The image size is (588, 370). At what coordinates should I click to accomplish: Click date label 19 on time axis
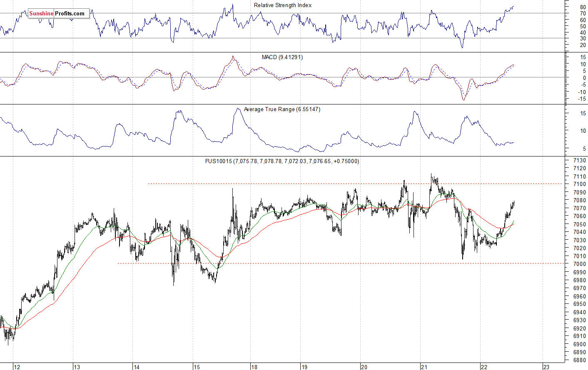[304, 367]
